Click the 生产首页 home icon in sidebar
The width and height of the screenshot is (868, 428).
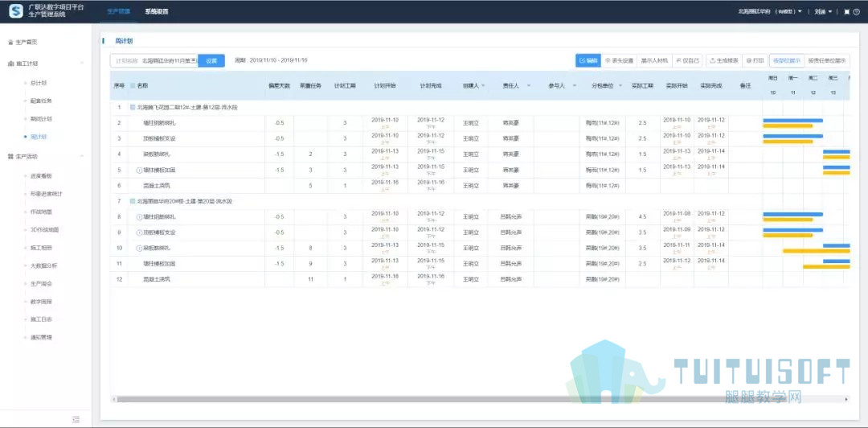[10, 42]
